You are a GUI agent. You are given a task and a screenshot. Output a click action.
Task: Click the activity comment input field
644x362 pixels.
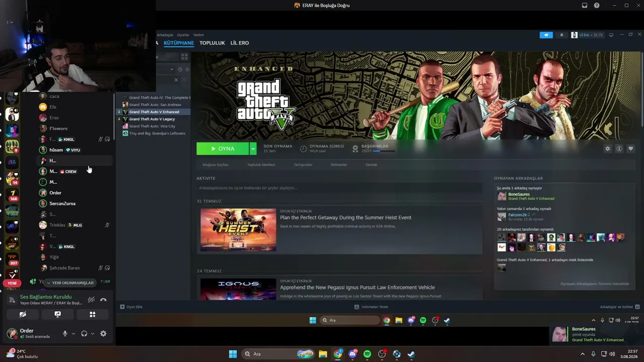pos(339,188)
